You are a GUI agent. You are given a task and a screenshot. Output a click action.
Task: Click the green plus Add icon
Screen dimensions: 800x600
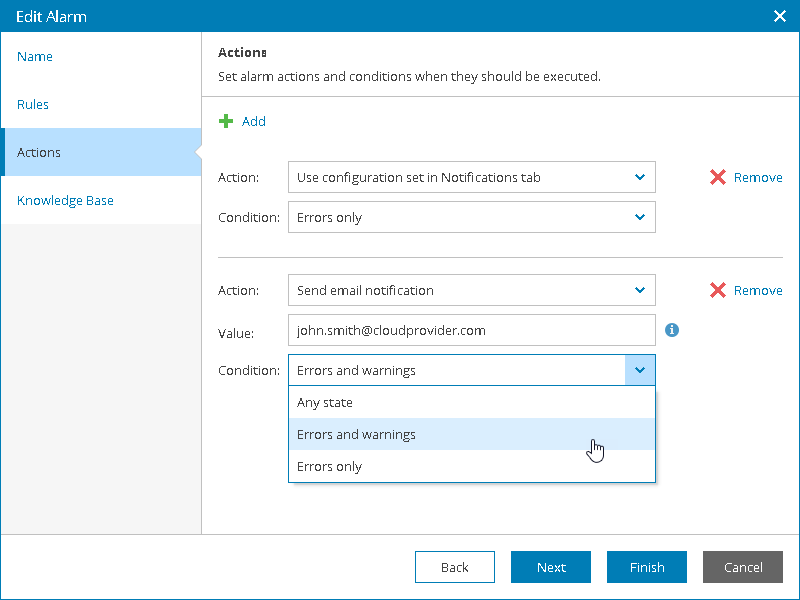[x=226, y=121]
